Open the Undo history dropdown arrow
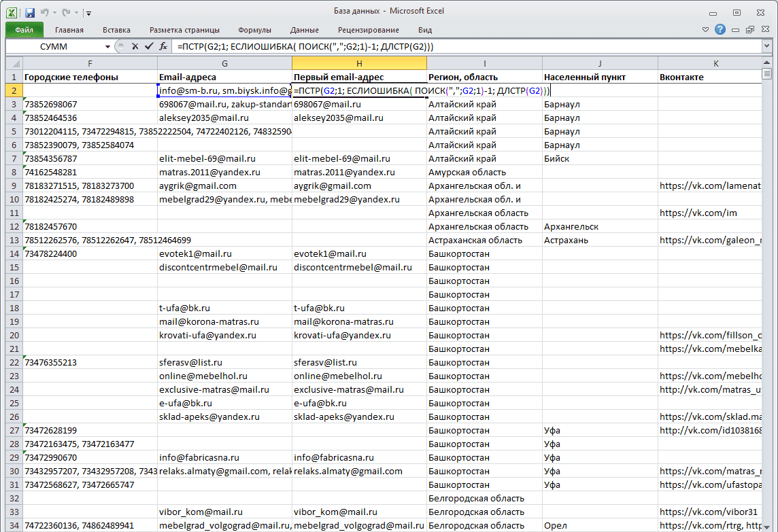The height and width of the screenshot is (532, 778). coord(54,13)
